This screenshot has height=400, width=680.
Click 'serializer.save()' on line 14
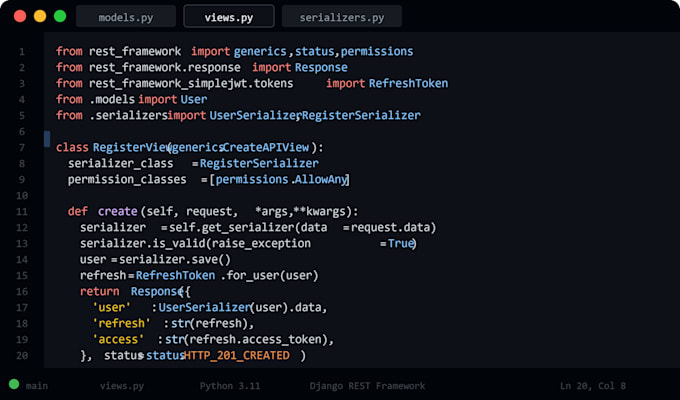175,260
